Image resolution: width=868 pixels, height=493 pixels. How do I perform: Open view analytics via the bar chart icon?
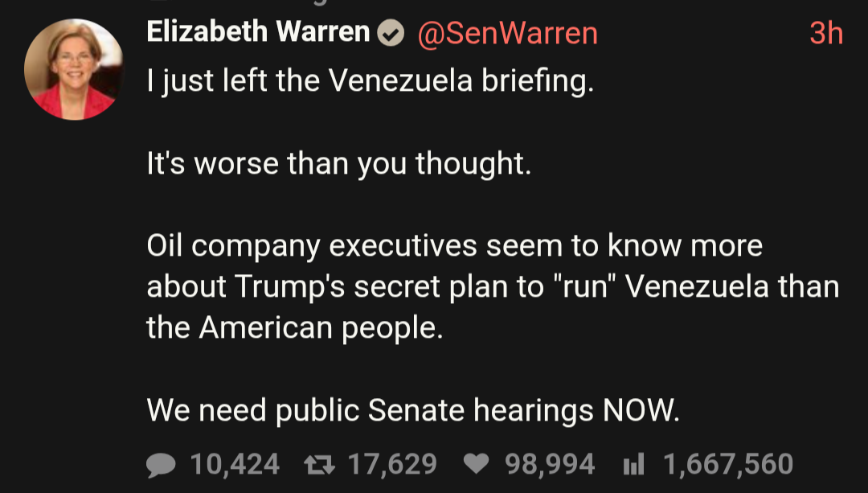tap(635, 464)
